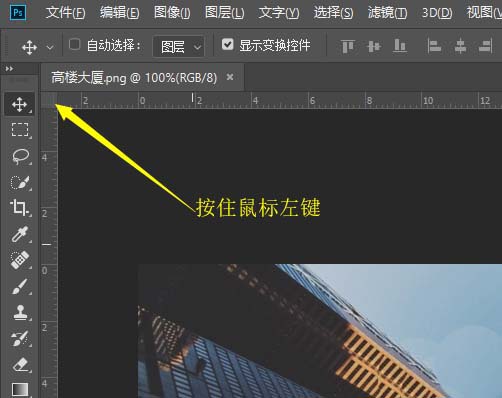Select the Brush tool
This screenshot has height=398, width=502.
(x=19, y=286)
